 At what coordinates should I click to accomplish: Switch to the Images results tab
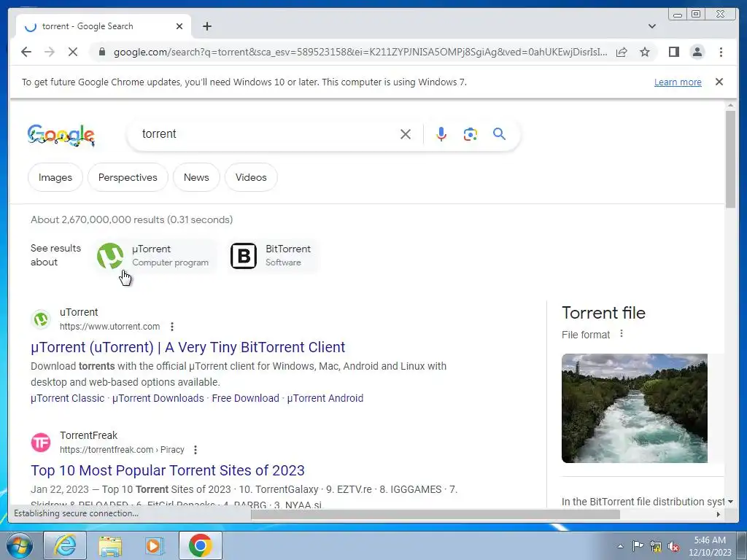pyautogui.click(x=55, y=177)
